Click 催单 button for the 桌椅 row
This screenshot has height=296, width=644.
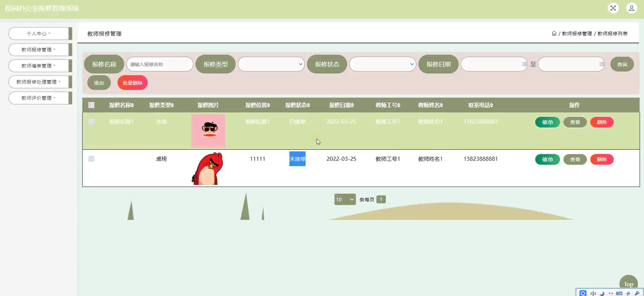(x=547, y=159)
